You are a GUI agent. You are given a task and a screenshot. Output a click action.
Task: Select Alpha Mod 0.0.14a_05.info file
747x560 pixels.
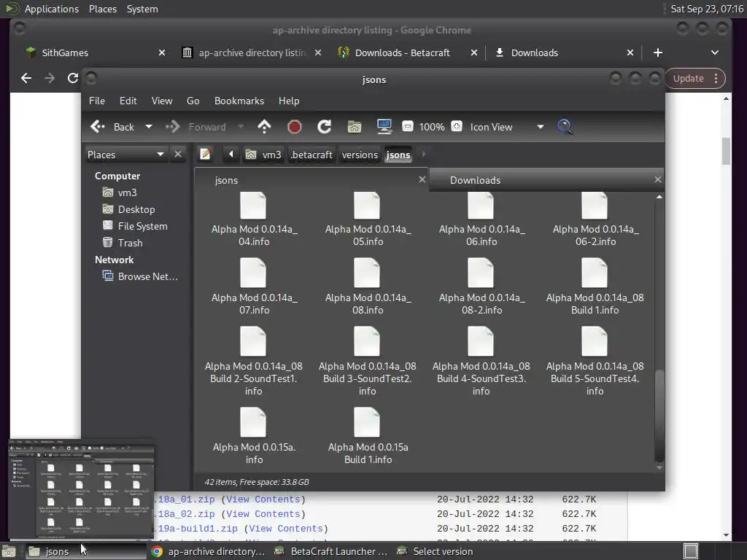(x=368, y=219)
